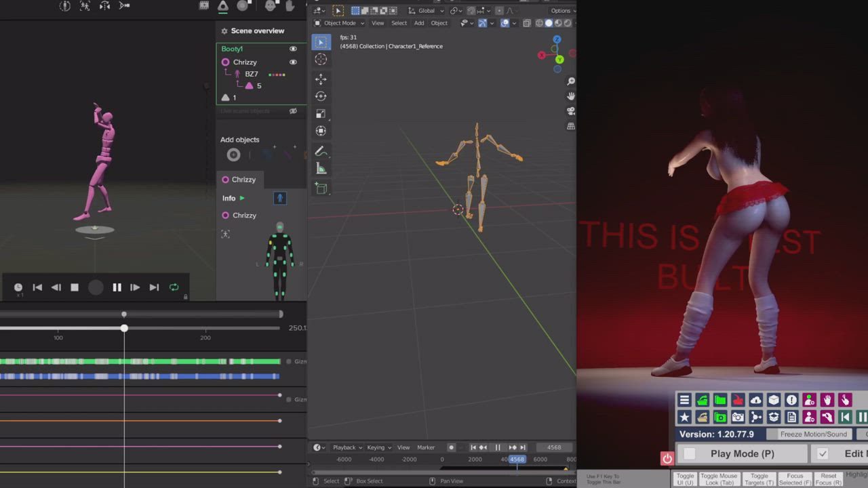Open the timeline editor type dropdown
This screenshot has width=868, height=488.
point(318,447)
